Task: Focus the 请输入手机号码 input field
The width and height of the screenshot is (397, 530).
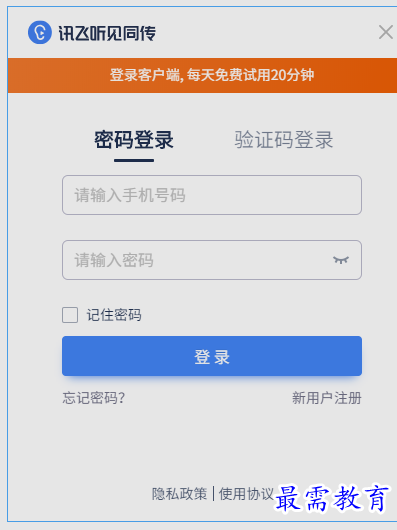Action: (x=212, y=195)
